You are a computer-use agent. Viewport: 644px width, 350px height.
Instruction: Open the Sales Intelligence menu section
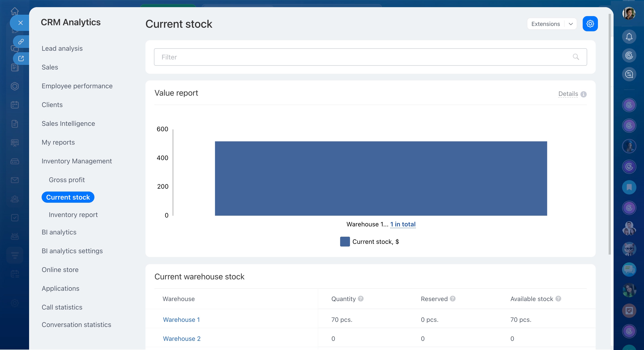click(x=68, y=124)
